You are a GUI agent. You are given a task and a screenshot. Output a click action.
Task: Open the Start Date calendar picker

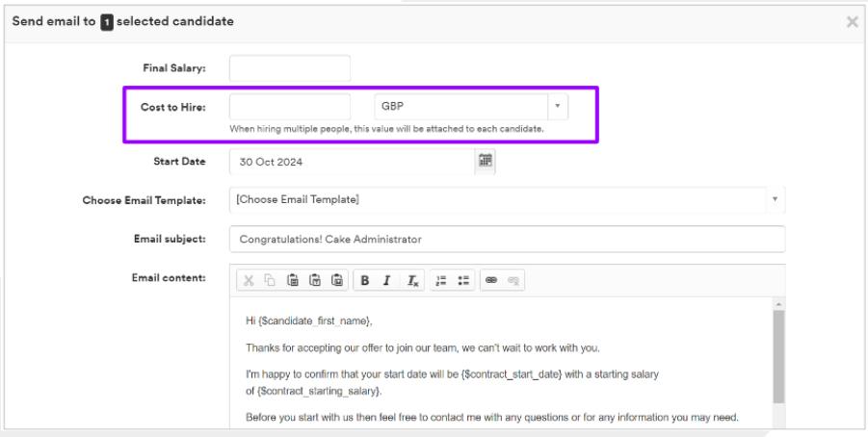486,161
